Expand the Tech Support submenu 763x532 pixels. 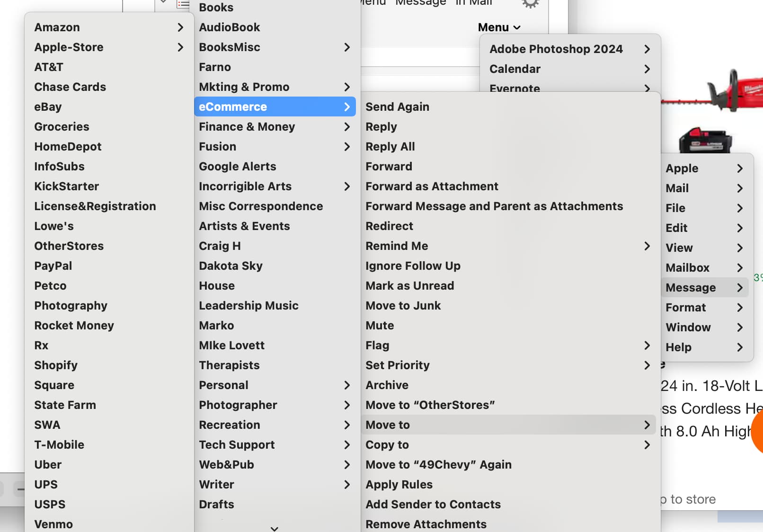tap(275, 445)
